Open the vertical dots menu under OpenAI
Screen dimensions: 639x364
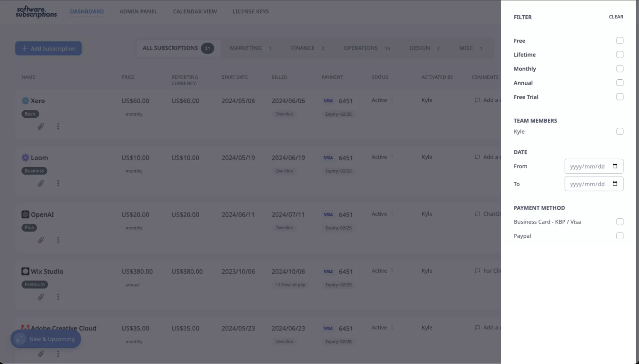pos(58,240)
